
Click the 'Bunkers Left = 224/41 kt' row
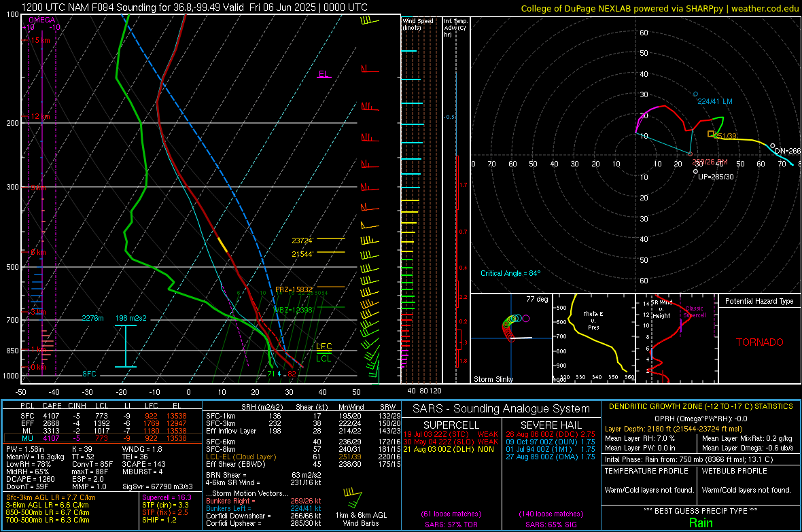pyautogui.click(x=264, y=508)
